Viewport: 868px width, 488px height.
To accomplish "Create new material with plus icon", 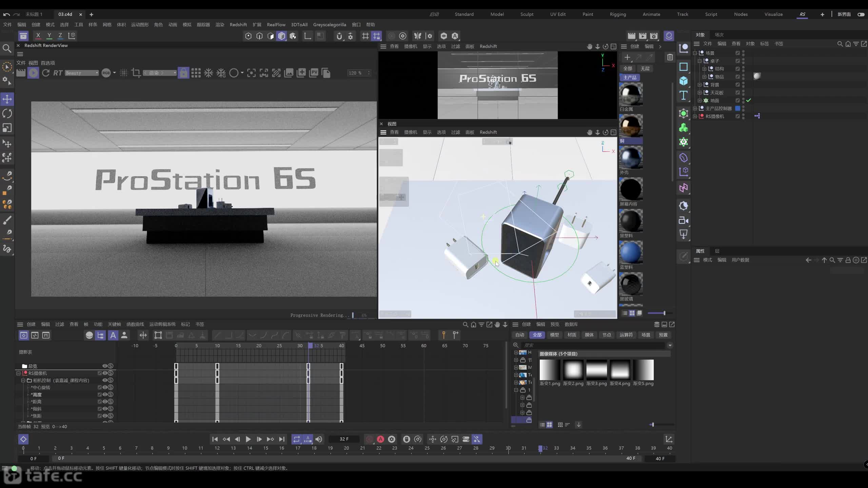I will [627, 57].
